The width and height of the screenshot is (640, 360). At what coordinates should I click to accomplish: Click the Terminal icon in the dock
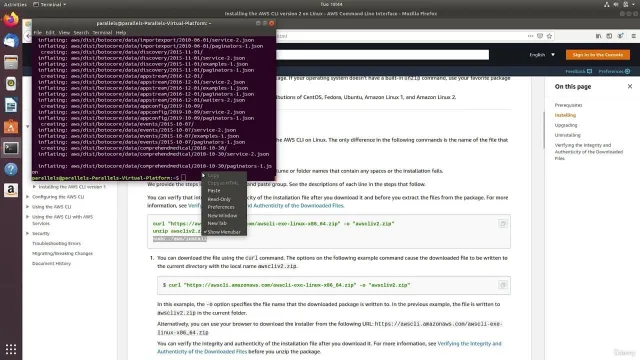[11, 148]
